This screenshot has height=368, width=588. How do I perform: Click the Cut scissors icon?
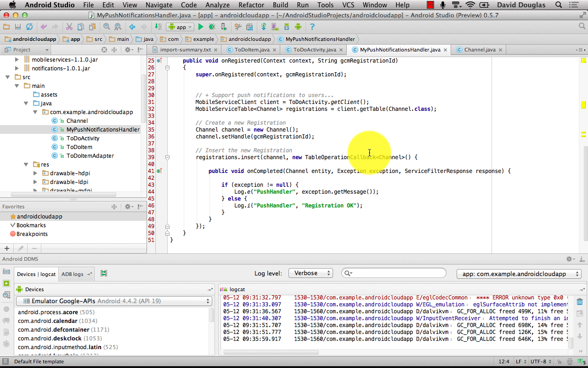(x=69, y=27)
